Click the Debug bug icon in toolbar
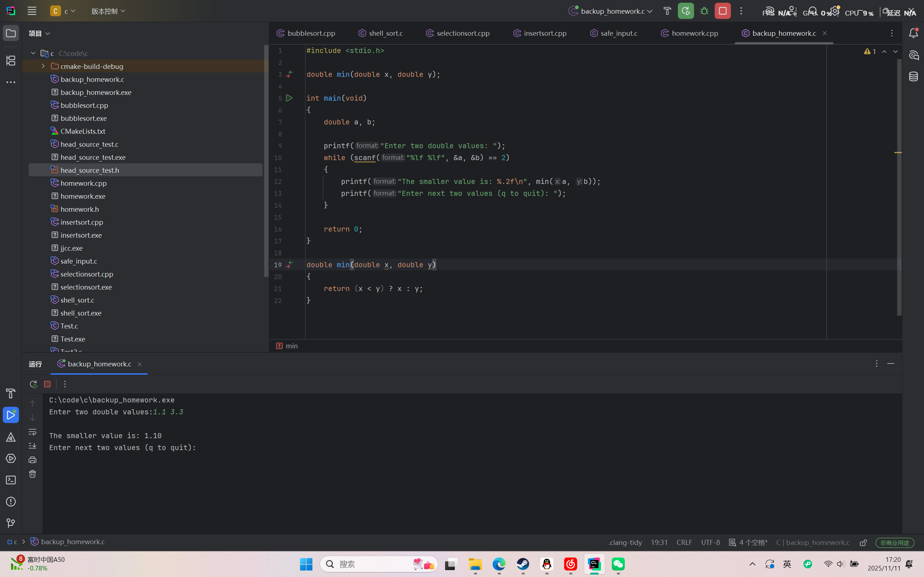 point(704,11)
